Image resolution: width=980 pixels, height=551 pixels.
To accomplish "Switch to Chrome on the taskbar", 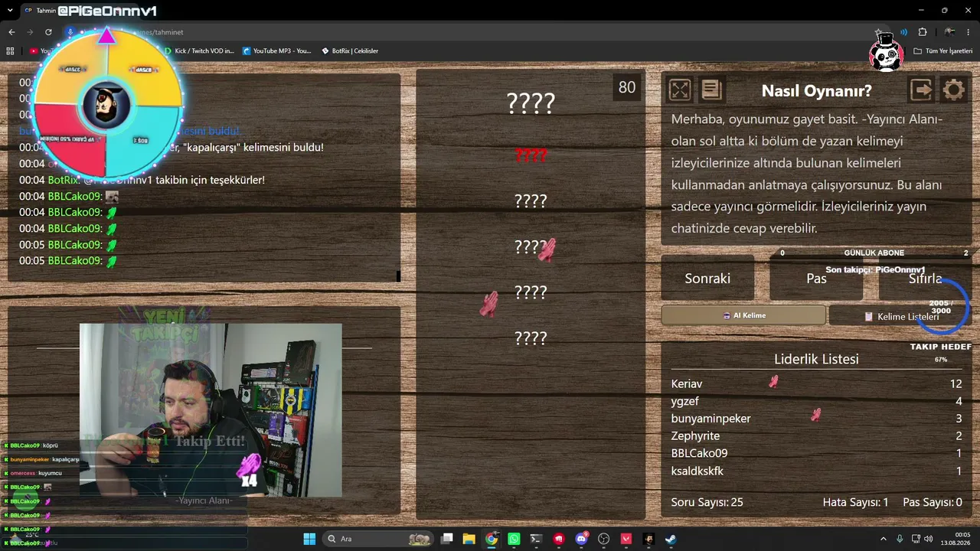I will coord(492,539).
